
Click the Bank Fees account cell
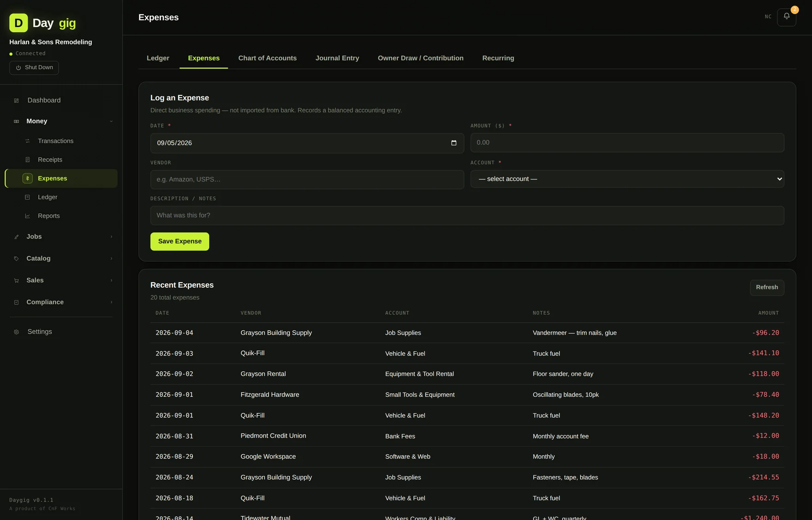coord(400,436)
